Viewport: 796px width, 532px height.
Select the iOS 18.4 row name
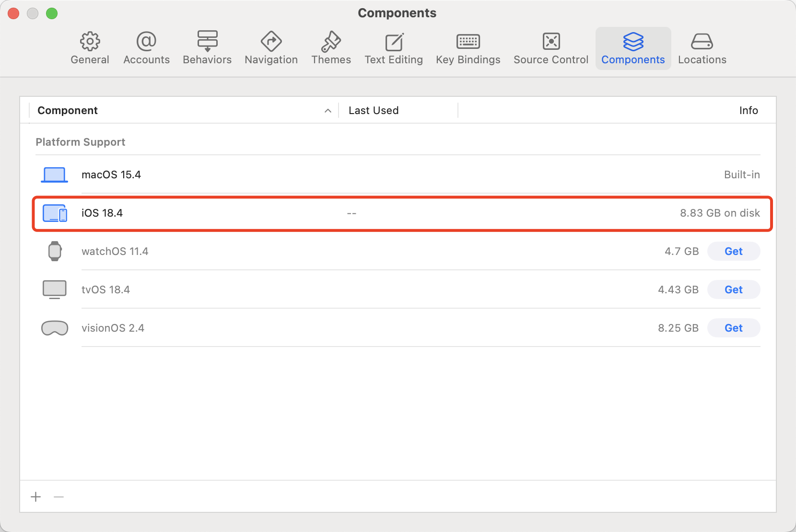pyautogui.click(x=102, y=213)
